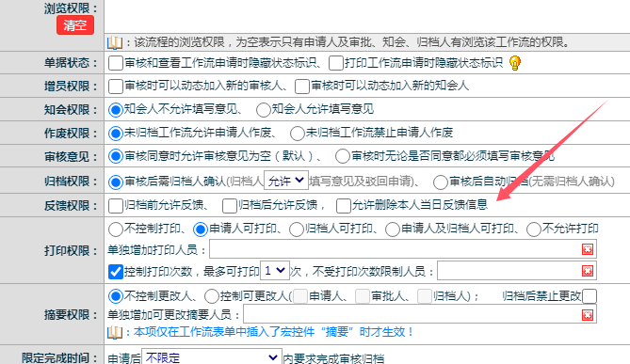Click the 单独增加打印人员 input field
630x364 pixels.
tap(396, 249)
